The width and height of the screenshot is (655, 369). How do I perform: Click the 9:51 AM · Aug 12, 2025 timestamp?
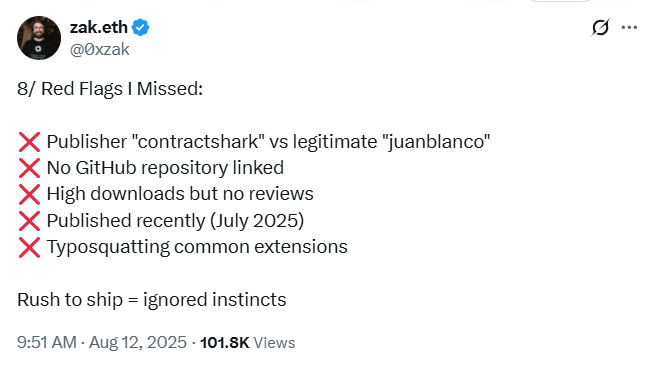pyautogui.click(x=102, y=343)
